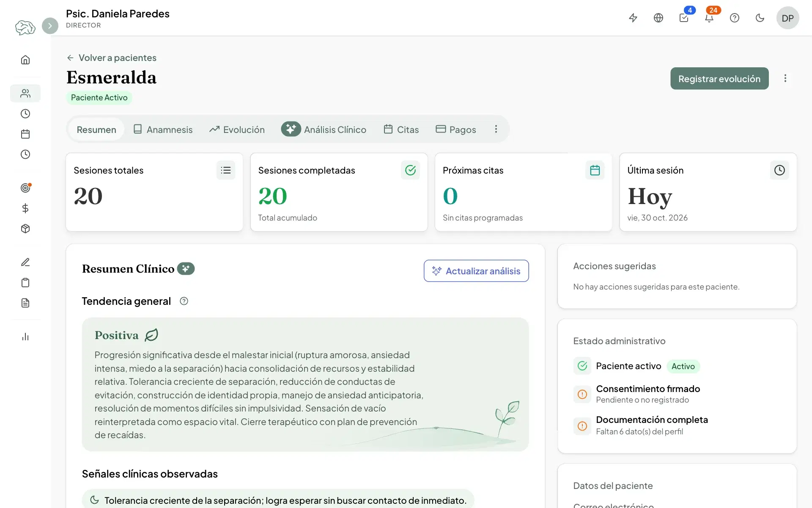Click the Documentación completa status item
This screenshot has height=508, width=812.
(641, 425)
